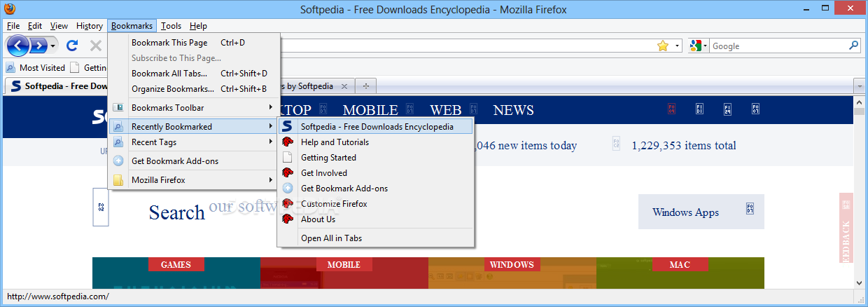This screenshot has width=868, height=307.
Task: Click the Get Involved red icon
Action: coord(287,173)
